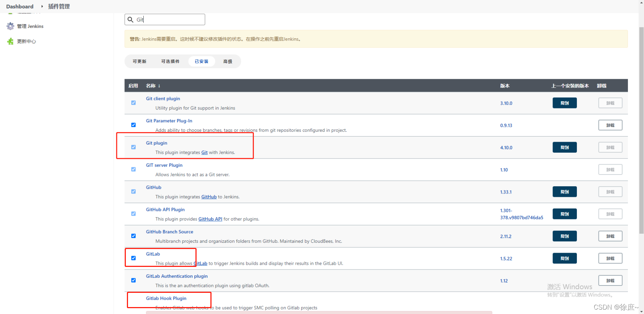The height and width of the screenshot is (314, 644).
Task: Open GitLab plugin name link
Action: coord(153,254)
